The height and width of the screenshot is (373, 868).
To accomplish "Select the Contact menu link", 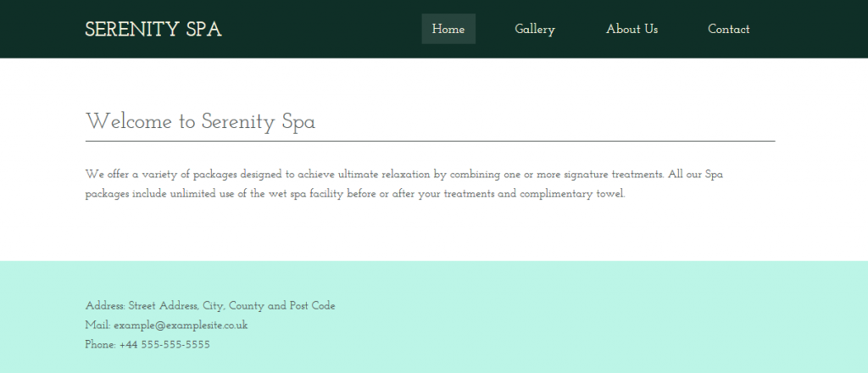I will 728,29.
